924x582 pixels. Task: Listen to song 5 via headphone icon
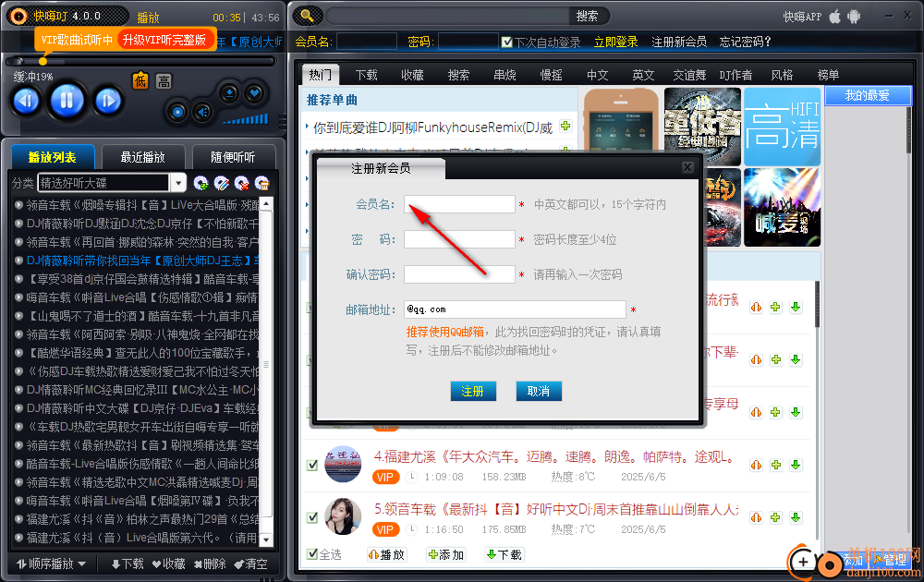pos(756,517)
